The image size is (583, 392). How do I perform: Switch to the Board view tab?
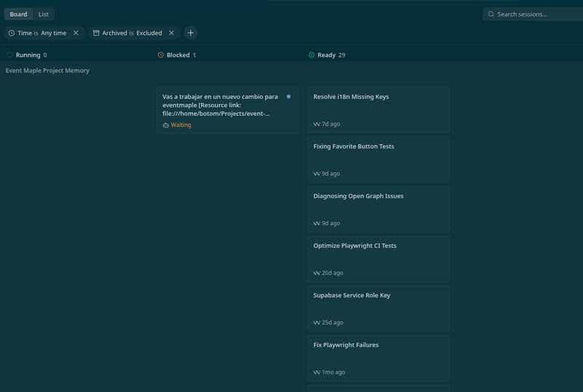tap(18, 14)
